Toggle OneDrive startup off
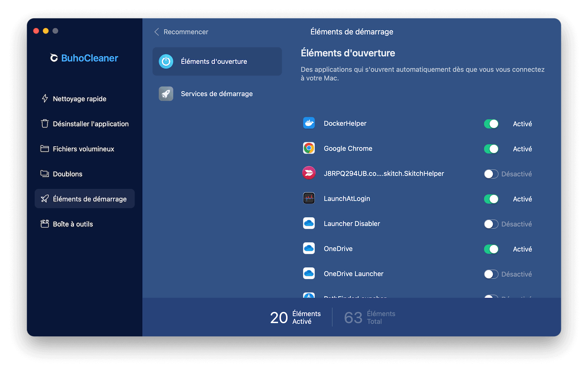The width and height of the screenshot is (588, 372). [491, 249]
